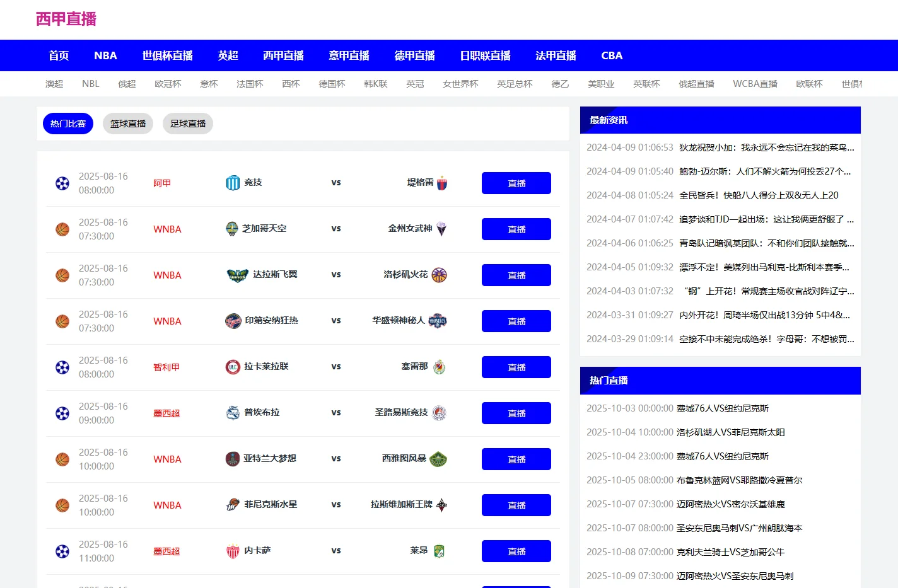Click the 阿甲 league label
Viewport: 898px width, 588px height.
(162, 183)
